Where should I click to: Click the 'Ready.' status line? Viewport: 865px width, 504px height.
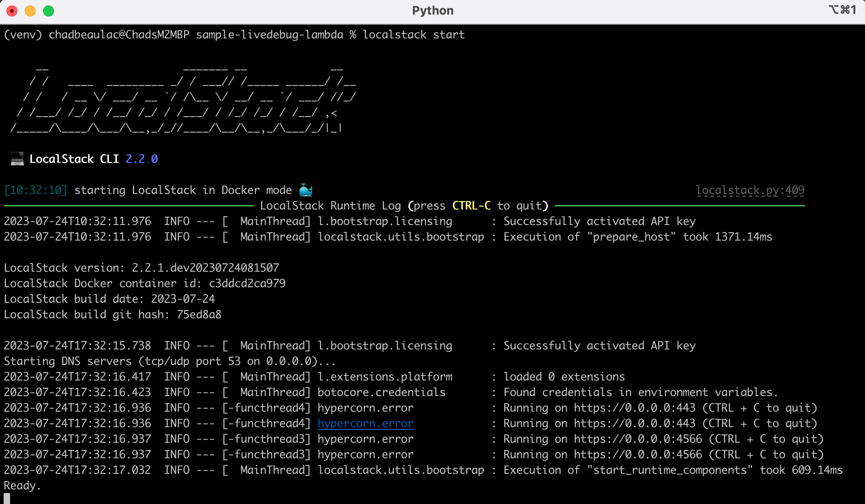(x=22, y=486)
